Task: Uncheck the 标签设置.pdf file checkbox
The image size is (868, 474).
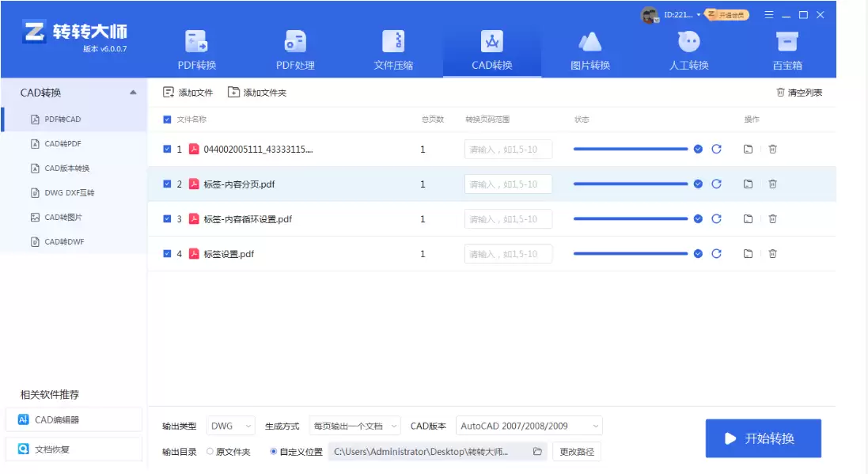Action: [167, 254]
